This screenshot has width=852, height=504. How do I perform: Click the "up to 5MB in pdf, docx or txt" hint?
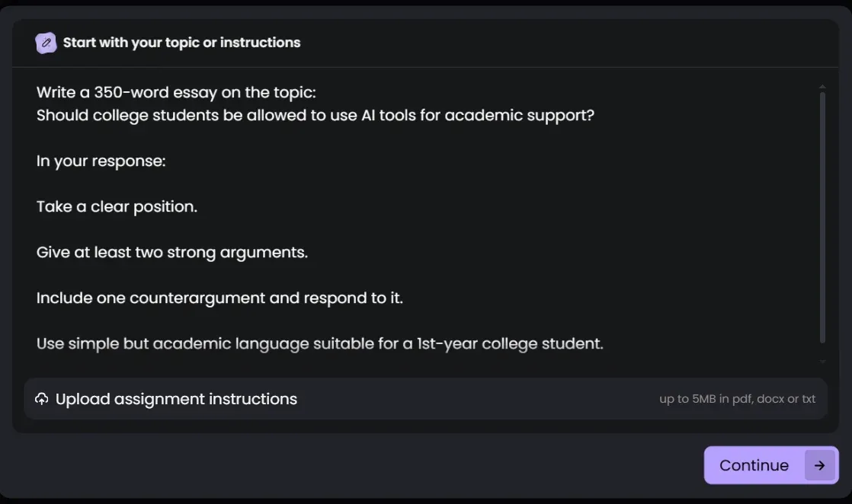tap(737, 399)
